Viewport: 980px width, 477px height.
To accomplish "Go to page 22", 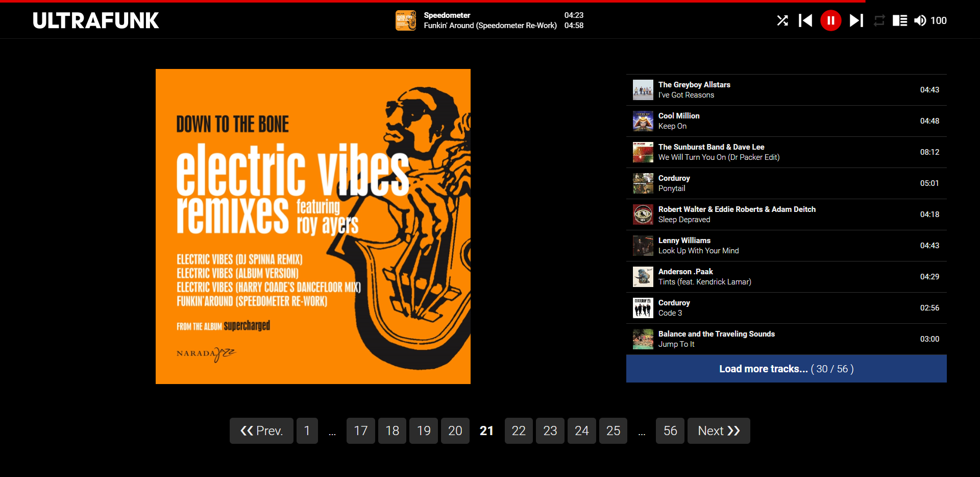I will coord(519,431).
